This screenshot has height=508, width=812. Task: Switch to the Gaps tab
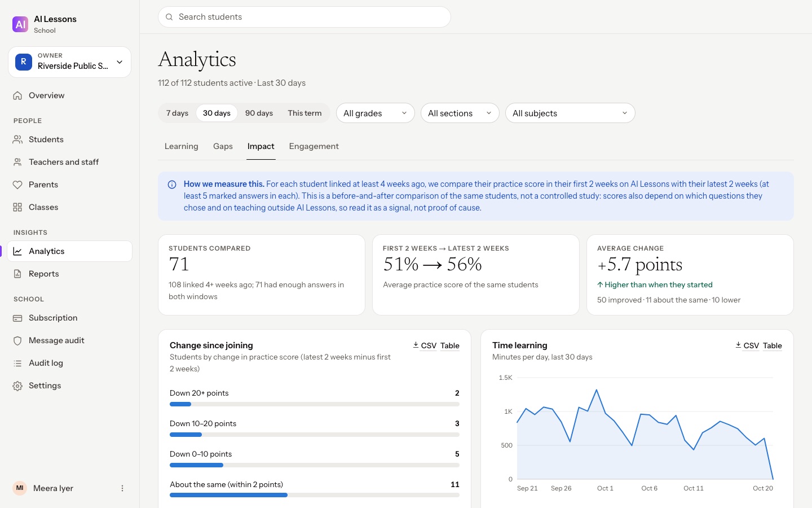point(223,146)
